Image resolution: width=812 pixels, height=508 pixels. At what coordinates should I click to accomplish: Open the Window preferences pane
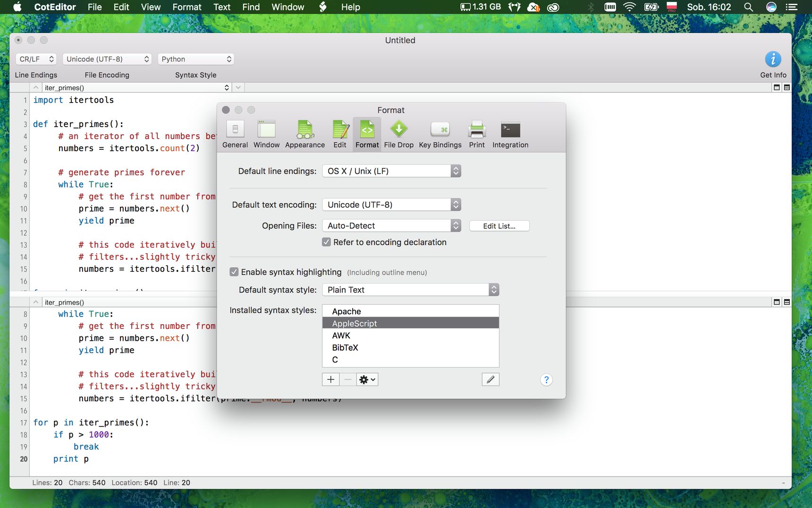266,135
